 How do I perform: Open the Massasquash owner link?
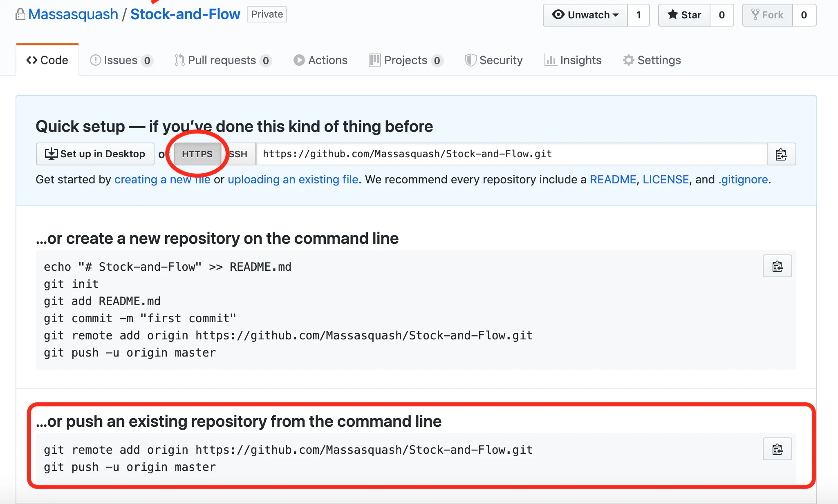[x=73, y=14]
